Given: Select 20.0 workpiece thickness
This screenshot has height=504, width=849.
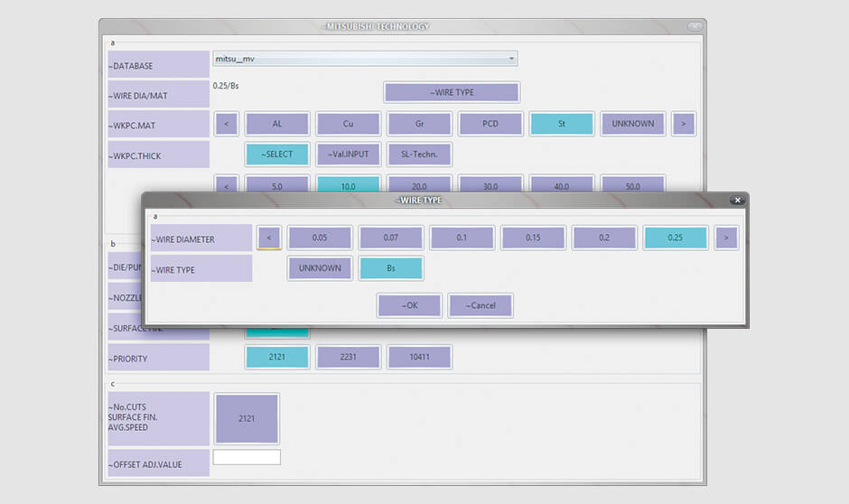Looking at the screenshot, I should coord(419,184).
